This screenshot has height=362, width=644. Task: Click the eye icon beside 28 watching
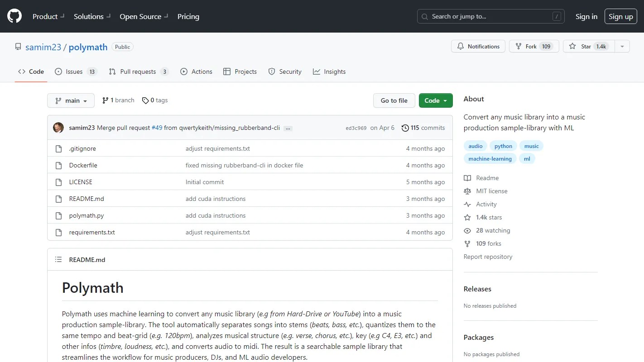(467, 230)
